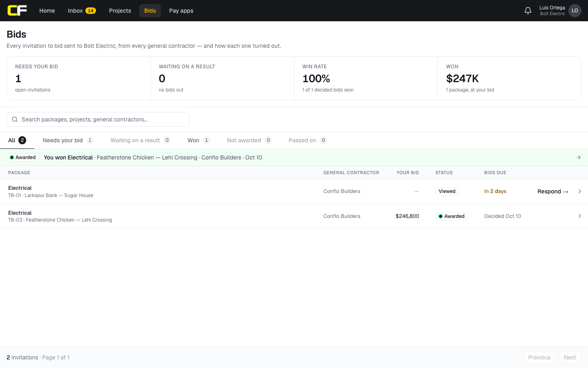
Task: Go to Pay apps page
Action: point(181,11)
